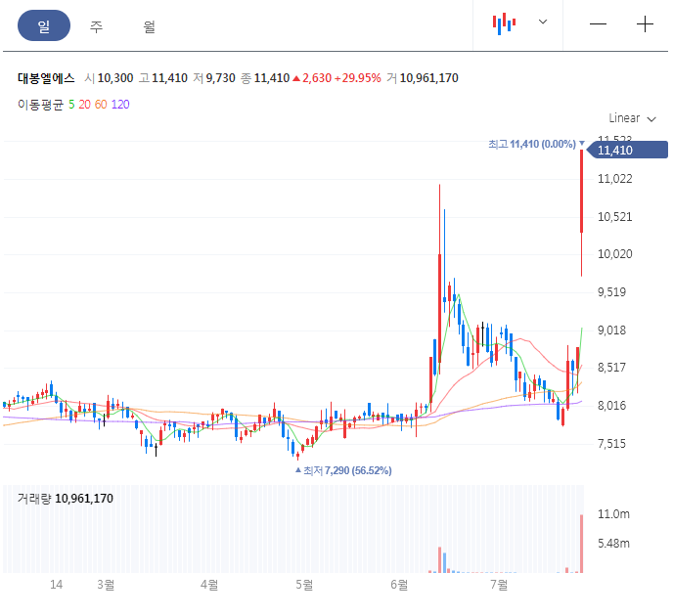Switch to monthly 월 chart tab
The height and width of the screenshot is (616, 673).
click(149, 26)
